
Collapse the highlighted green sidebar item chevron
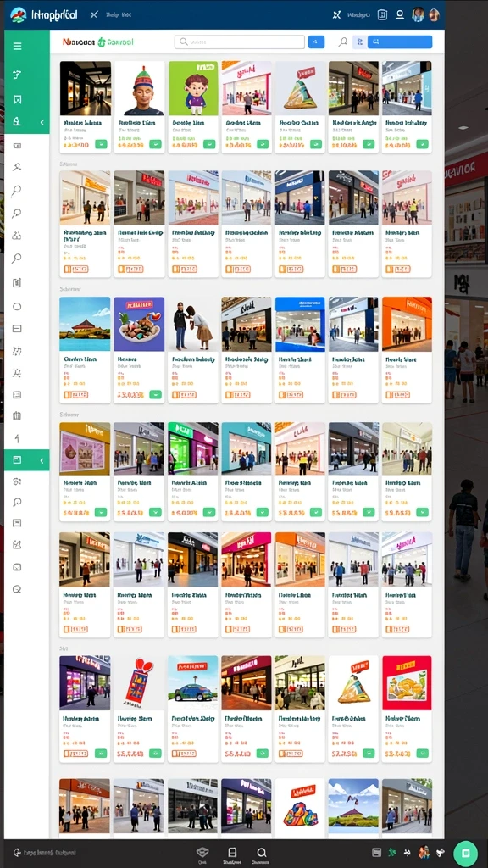click(42, 460)
